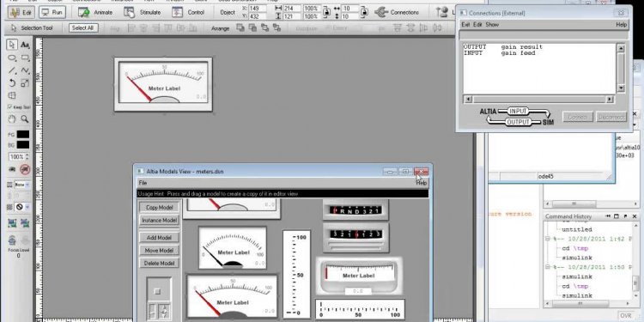Switch to Run mode
644x322 pixels.
click(x=52, y=12)
